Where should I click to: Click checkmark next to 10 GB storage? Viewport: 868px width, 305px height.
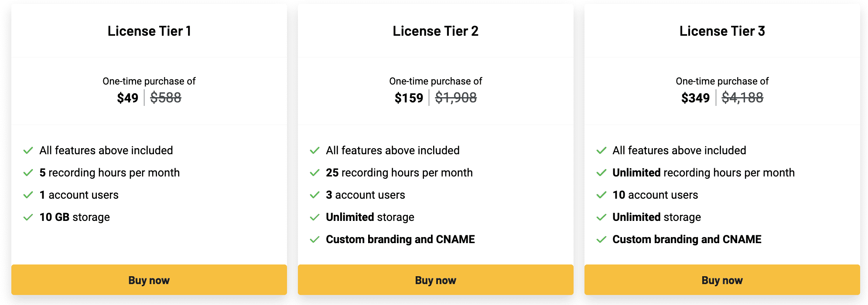(28, 217)
